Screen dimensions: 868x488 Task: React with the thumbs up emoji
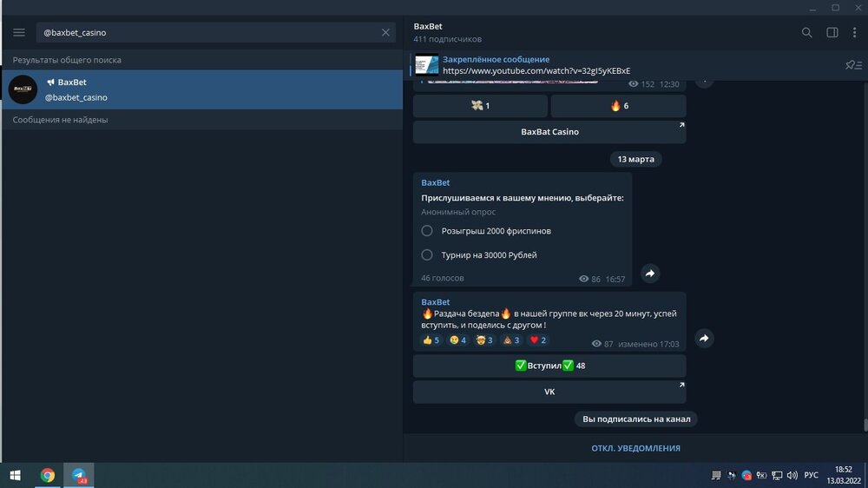click(431, 340)
